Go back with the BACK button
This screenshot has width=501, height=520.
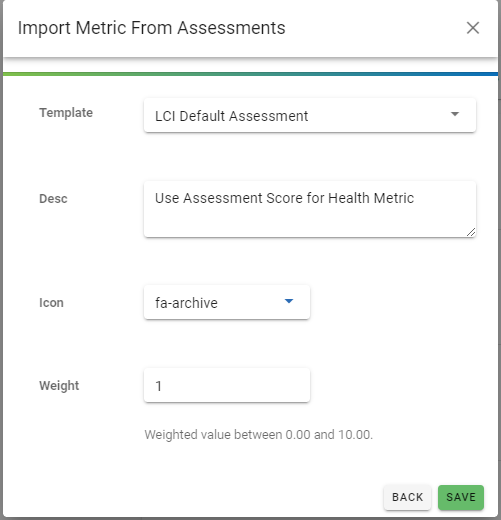coord(407,497)
